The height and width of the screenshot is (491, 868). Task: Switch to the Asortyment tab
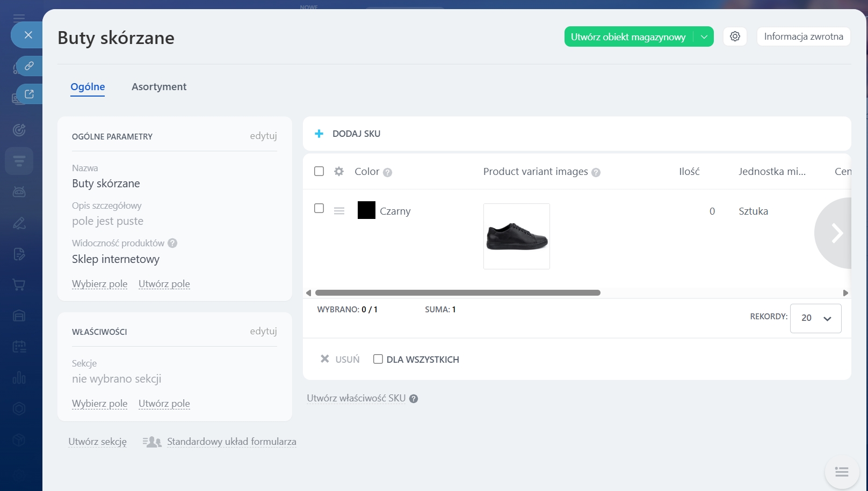(159, 87)
